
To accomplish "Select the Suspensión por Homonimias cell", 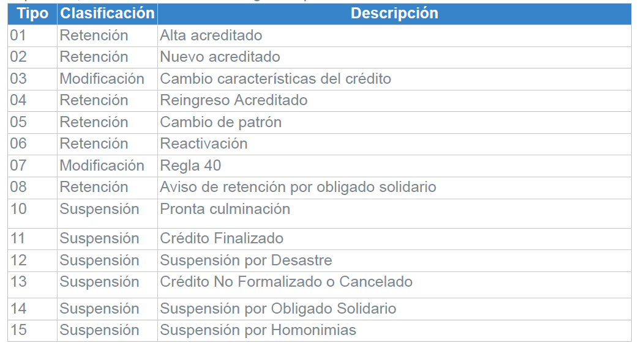I will click(x=394, y=331).
